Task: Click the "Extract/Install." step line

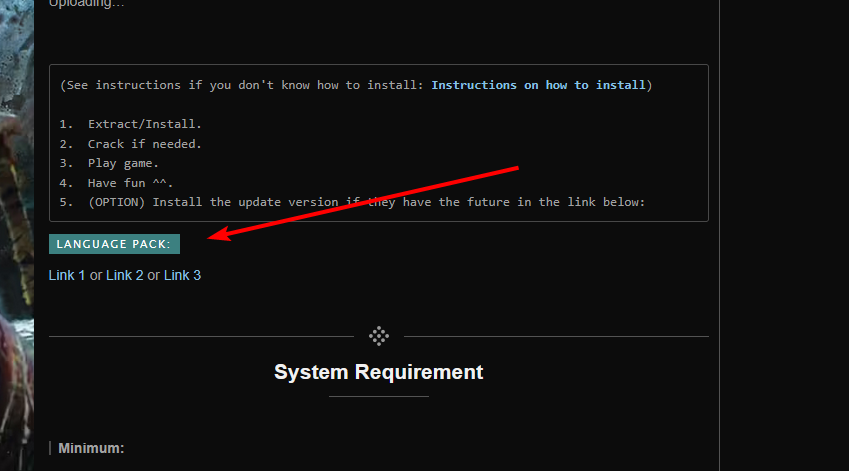Action: coord(144,124)
